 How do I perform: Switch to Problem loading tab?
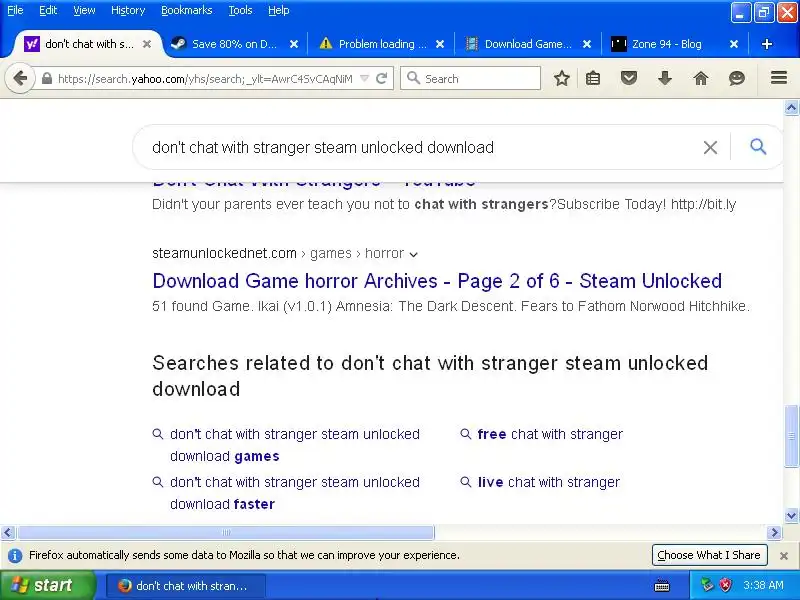coord(380,44)
